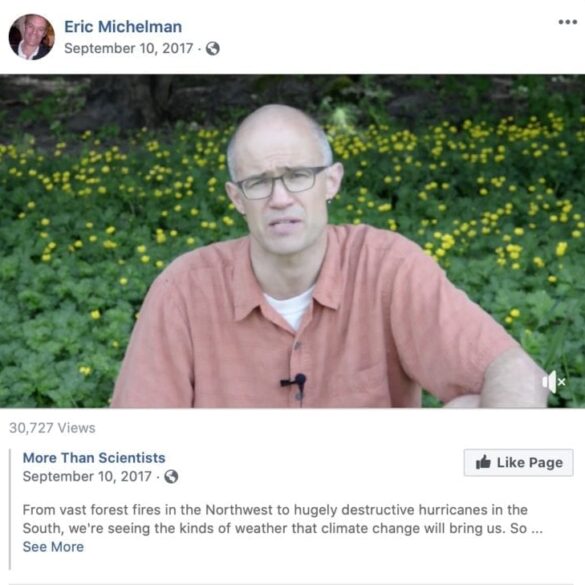This screenshot has height=585, width=585.
Task: Click the Like Page button
Action: point(519,463)
